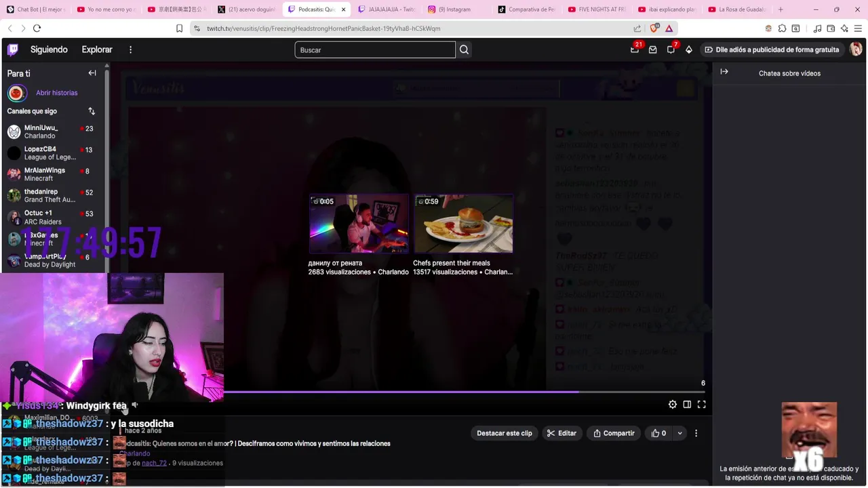This screenshot has height=488, width=868.
Task: Open the browser hamburger menu
Action: pyautogui.click(x=858, y=28)
